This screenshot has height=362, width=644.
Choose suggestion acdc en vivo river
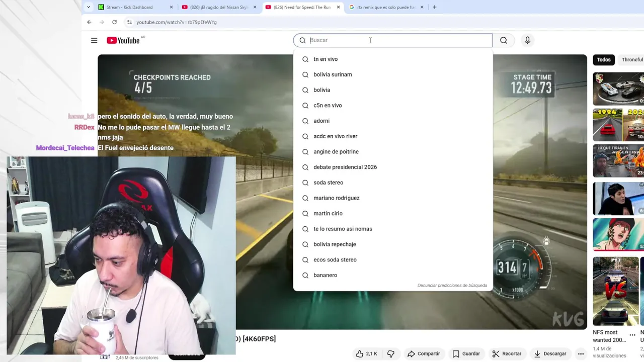(x=393, y=136)
